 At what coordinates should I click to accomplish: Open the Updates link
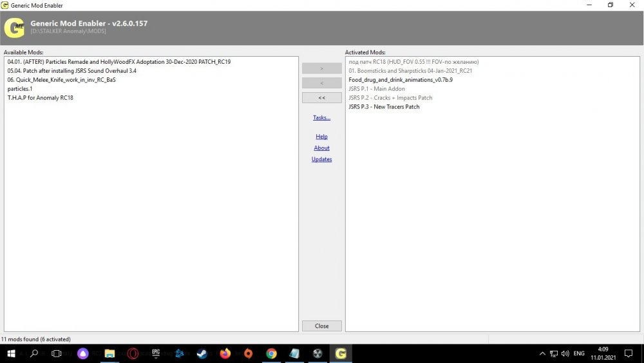321,159
